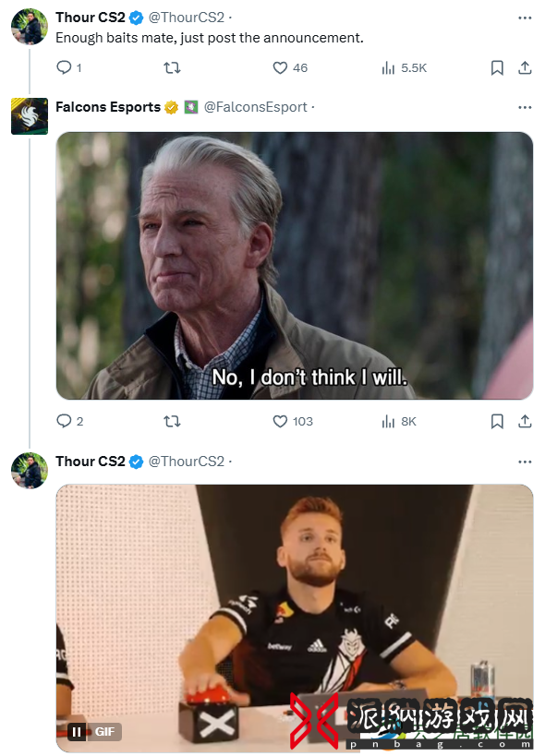Image resolution: width=545 pixels, height=756 pixels.
Task: Share the first Thour CS2 tweet
Action: 525,67
